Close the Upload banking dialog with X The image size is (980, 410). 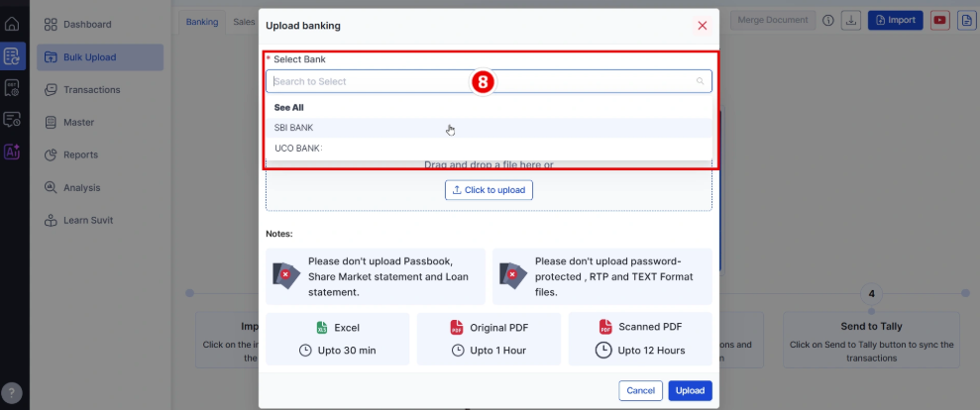point(703,25)
